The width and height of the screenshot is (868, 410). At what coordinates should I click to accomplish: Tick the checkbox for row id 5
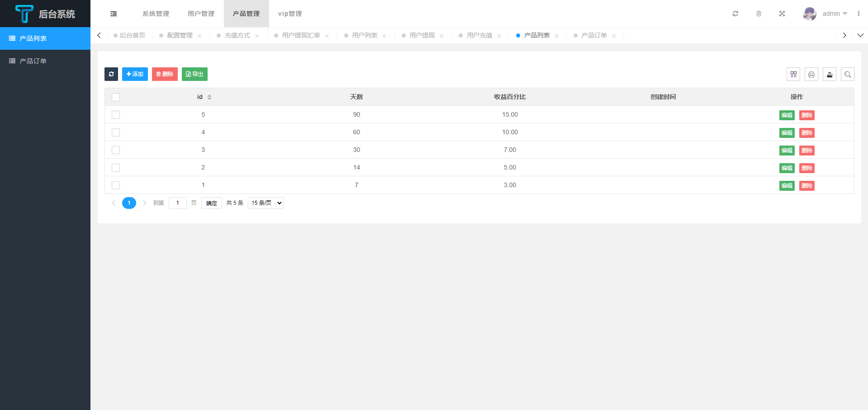point(116,115)
